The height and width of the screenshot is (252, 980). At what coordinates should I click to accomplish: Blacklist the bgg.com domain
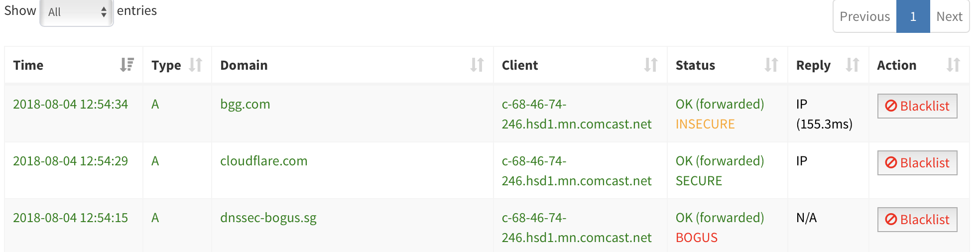point(917,106)
